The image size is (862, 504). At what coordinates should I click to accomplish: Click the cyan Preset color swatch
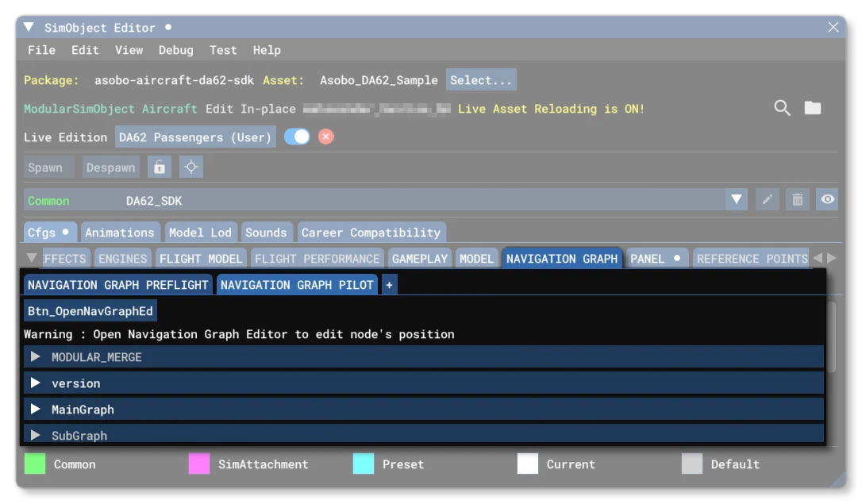pos(364,464)
